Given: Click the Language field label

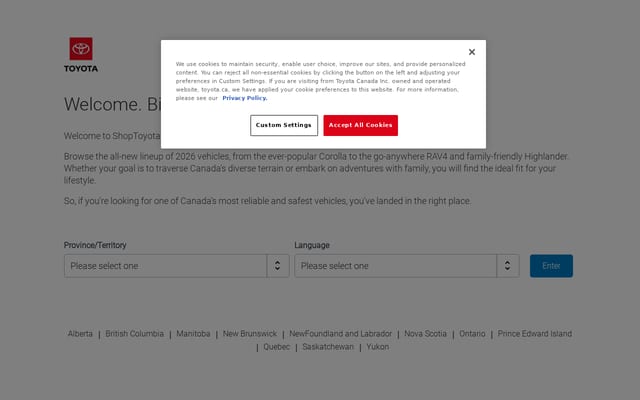Looking at the screenshot, I should tap(312, 245).
